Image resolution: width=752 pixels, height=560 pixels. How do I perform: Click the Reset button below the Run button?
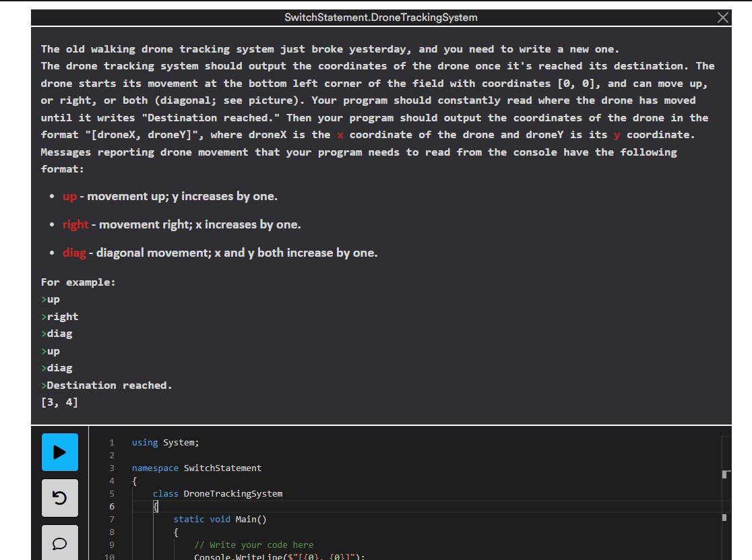pos(60,498)
